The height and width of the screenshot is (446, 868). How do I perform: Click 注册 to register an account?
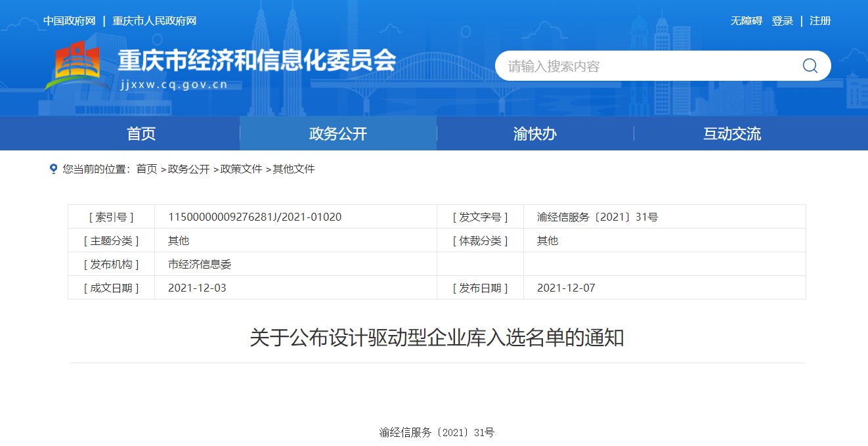coord(820,21)
